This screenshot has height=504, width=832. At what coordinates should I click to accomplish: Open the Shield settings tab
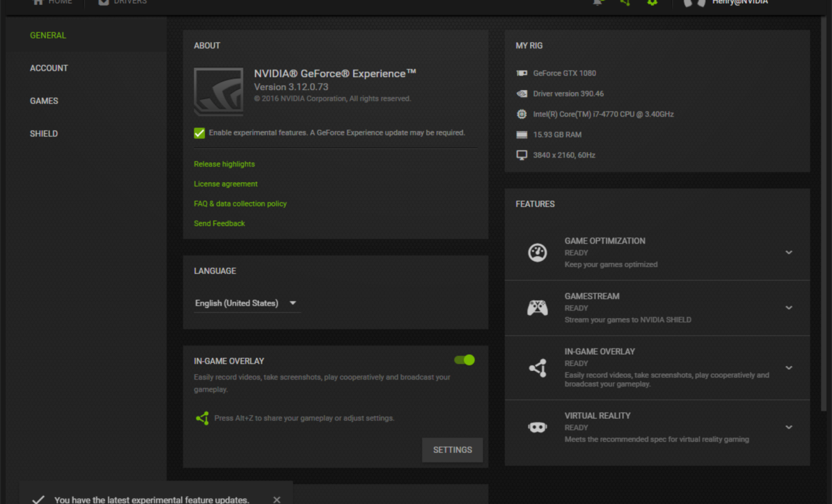click(x=44, y=134)
